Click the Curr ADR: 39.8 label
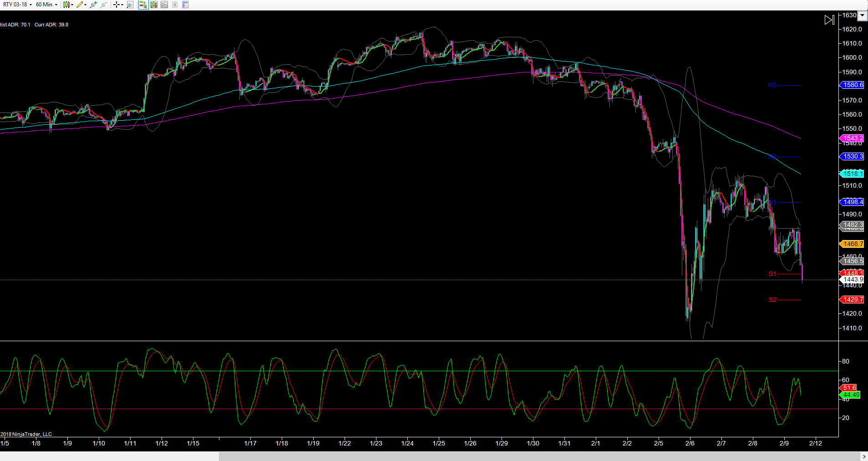 pyautogui.click(x=51, y=25)
